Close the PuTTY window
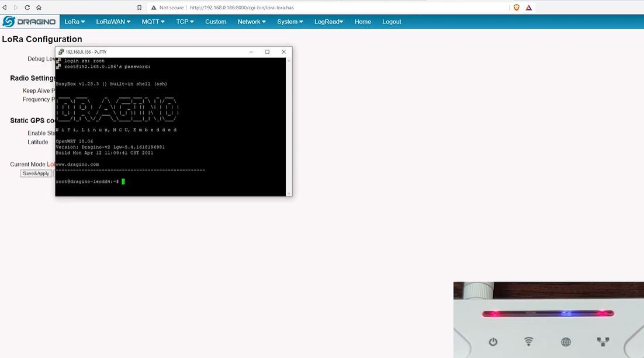The image size is (644, 358). click(284, 52)
